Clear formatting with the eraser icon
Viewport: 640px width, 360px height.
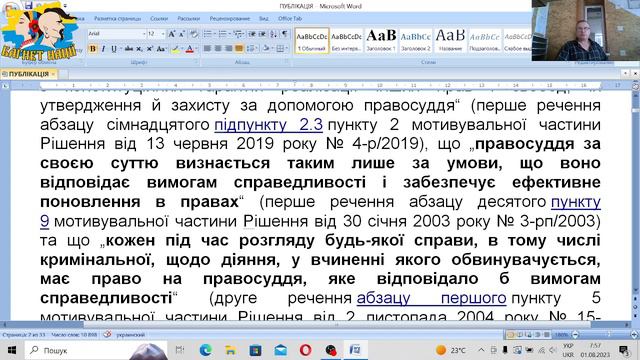[194, 34]
